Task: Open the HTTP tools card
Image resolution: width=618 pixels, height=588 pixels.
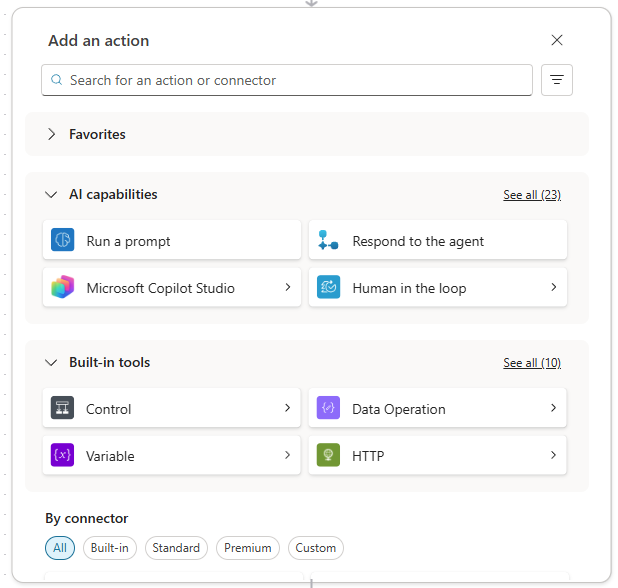Action: [437, 455]
